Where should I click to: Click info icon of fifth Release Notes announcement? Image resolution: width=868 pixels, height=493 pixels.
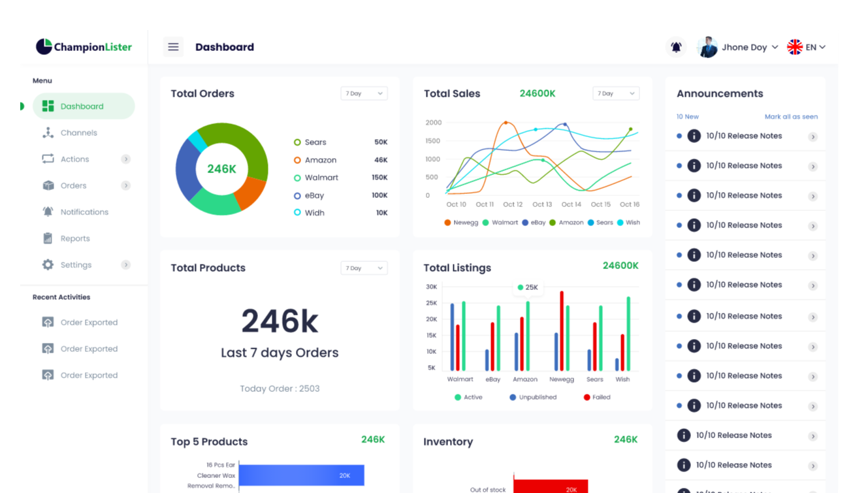(694, 255)
